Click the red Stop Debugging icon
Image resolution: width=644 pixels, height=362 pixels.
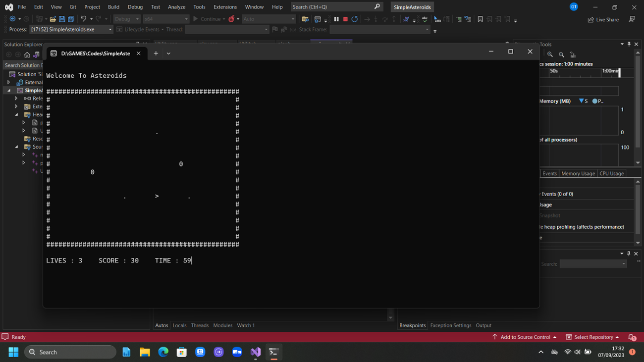tap(345, 19)
